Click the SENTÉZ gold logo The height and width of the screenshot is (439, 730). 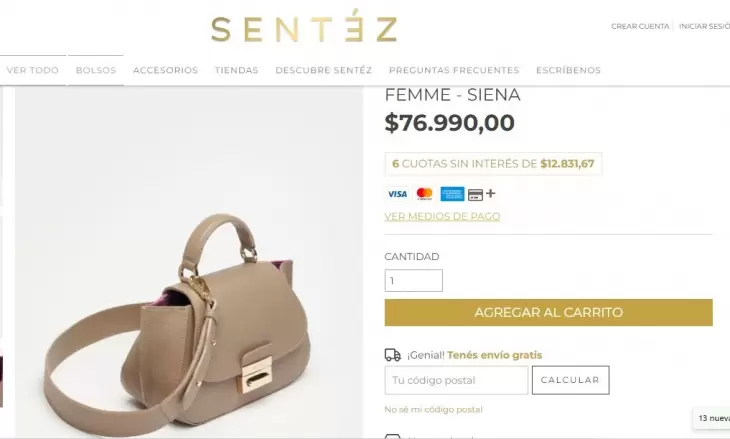tap(304, 27)
